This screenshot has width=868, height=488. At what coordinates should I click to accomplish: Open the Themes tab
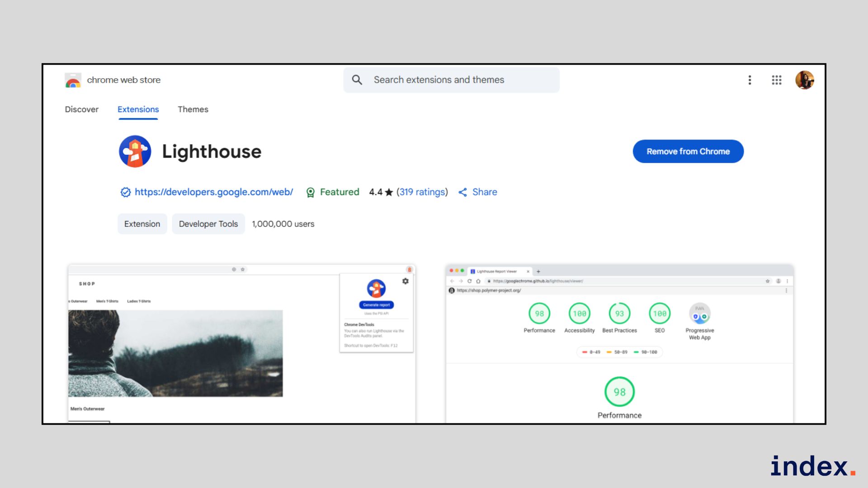(x=193, y=109)
